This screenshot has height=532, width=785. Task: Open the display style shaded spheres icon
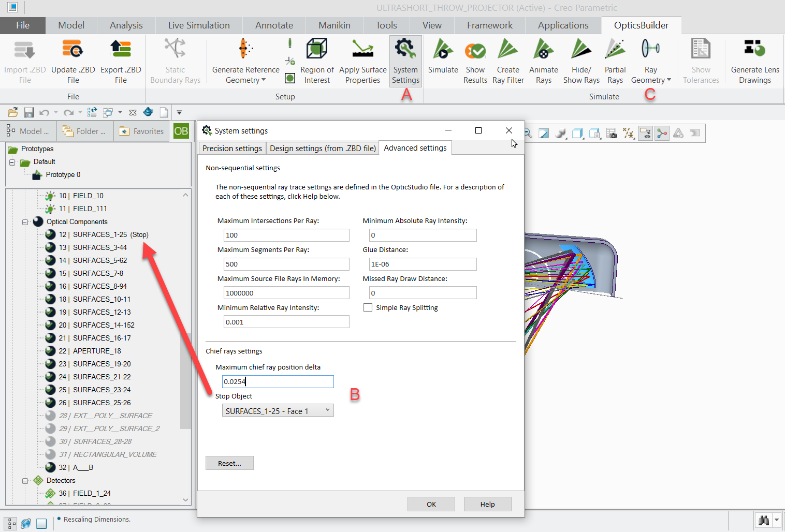pos(560,134)
